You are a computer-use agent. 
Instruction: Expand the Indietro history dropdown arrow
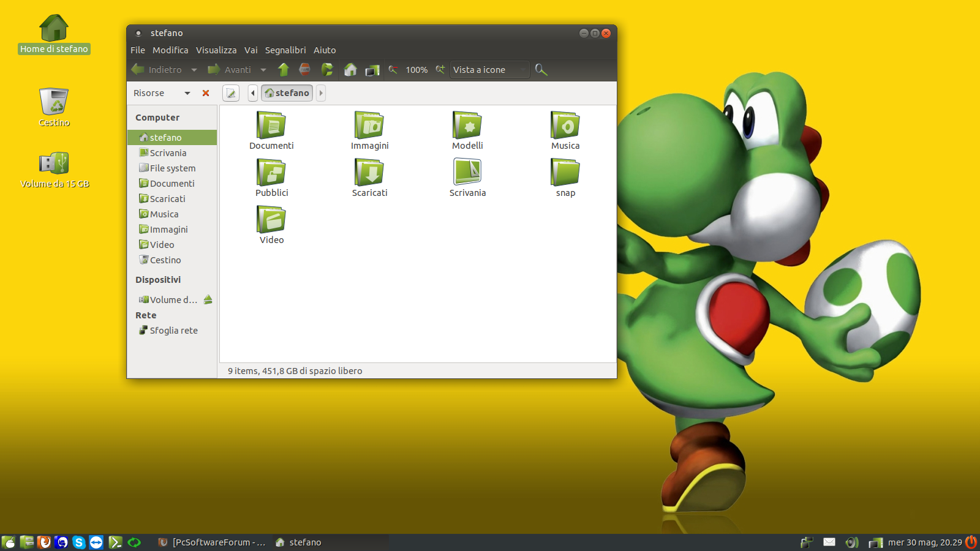click(x=194, y=70)
